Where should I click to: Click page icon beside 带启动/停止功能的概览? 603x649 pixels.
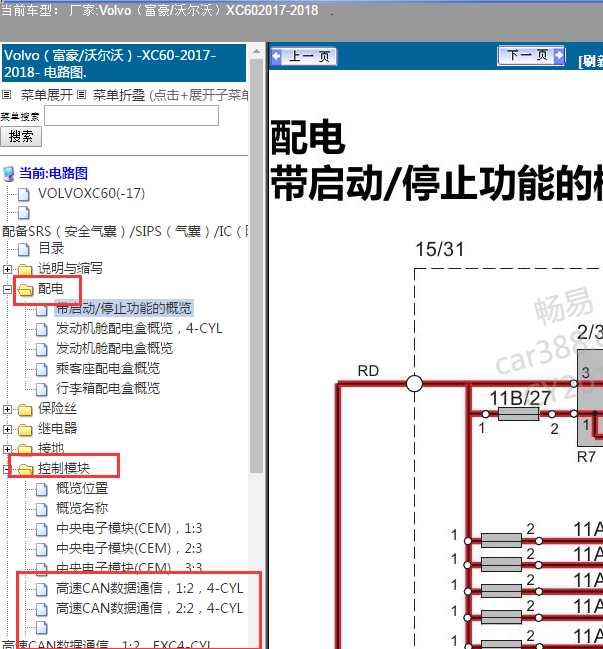point(42,310)
